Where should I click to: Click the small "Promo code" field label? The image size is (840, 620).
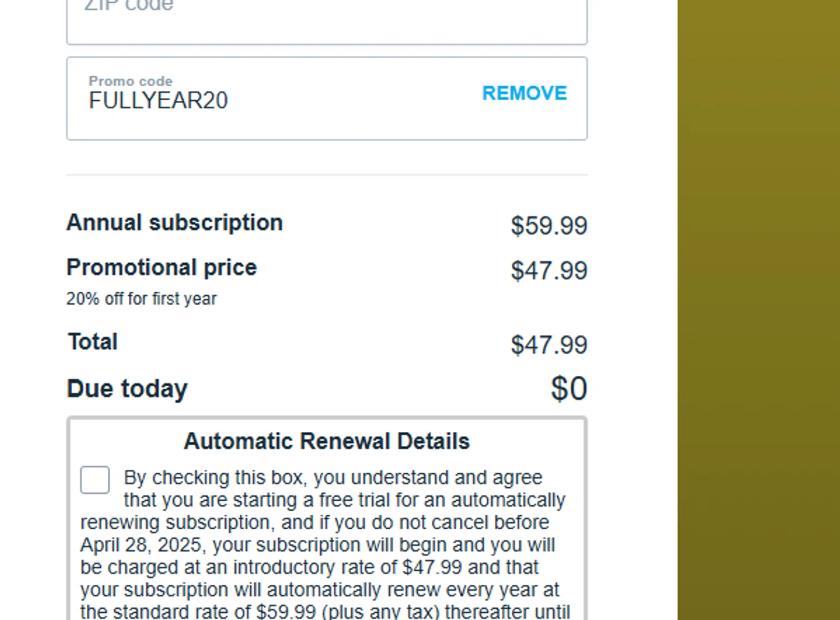(130, 81)
